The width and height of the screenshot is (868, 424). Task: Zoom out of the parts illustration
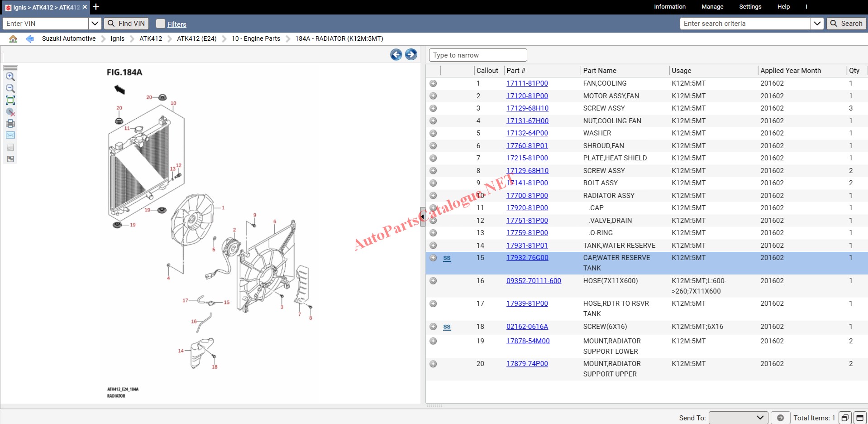(x=10, y=88)
